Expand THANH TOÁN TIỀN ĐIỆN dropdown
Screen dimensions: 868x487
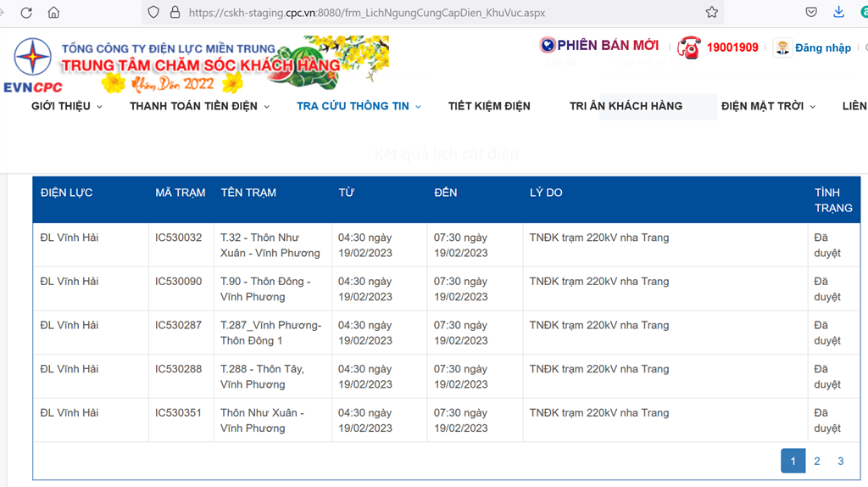(199, 106)
